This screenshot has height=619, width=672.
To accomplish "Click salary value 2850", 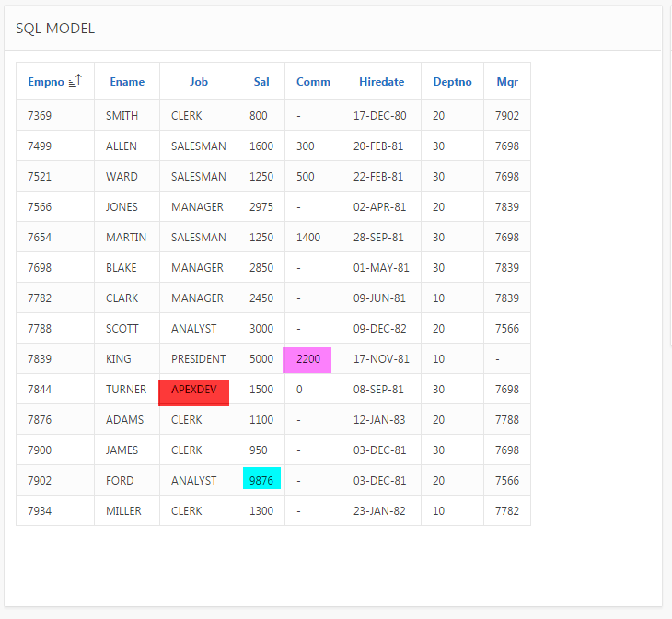I will click(261, 268).
